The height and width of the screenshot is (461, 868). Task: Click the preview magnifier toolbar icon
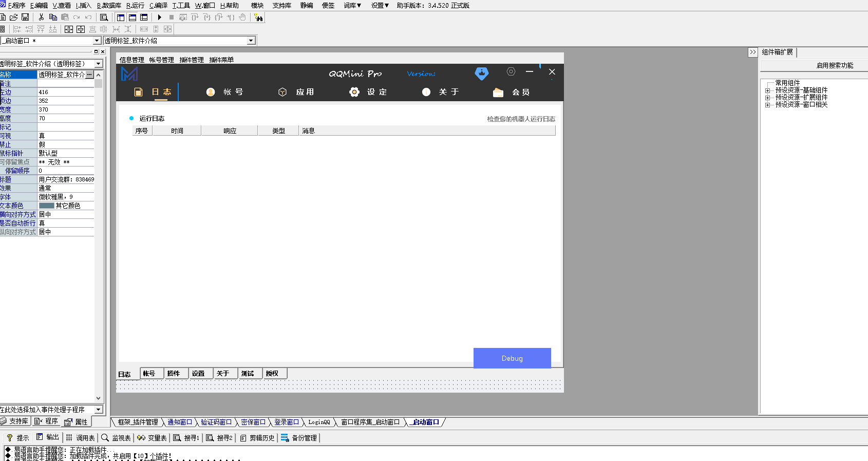(x=104, y=17)
